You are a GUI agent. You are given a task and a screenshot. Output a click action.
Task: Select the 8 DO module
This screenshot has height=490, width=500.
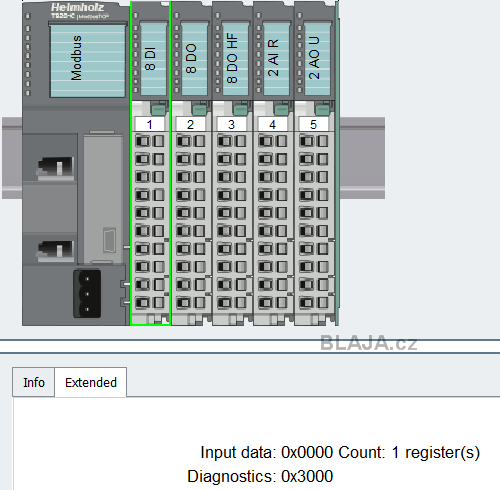pos(191,163)
